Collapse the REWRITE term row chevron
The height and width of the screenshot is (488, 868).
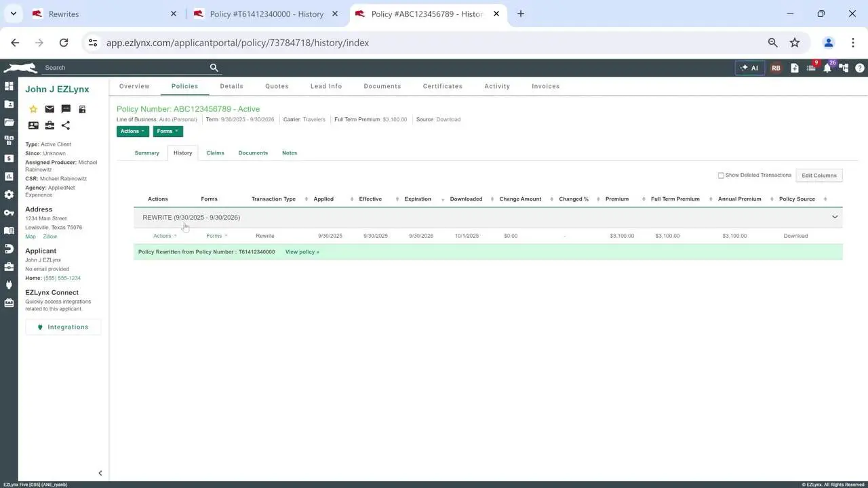click(835, 218)
